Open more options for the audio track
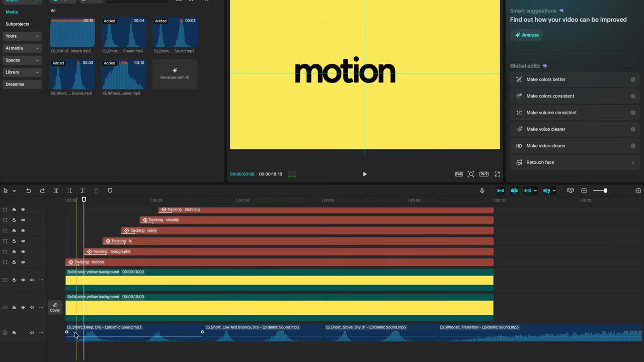 [41, 332]
